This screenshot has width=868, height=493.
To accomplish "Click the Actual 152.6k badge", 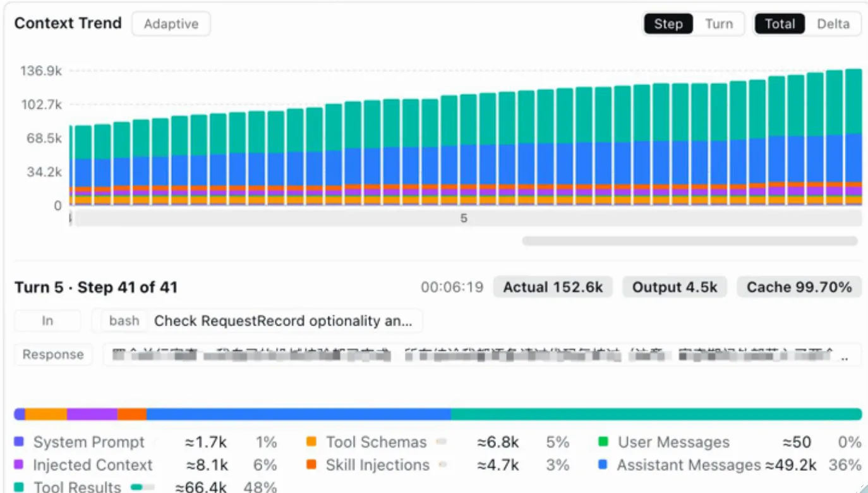I will coord(553,288).
